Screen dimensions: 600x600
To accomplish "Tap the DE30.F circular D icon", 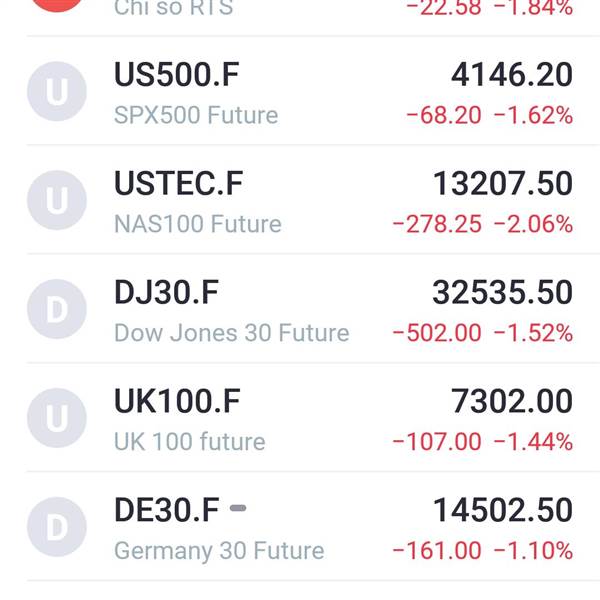I will pyautogui.click(x=57, y=527).
